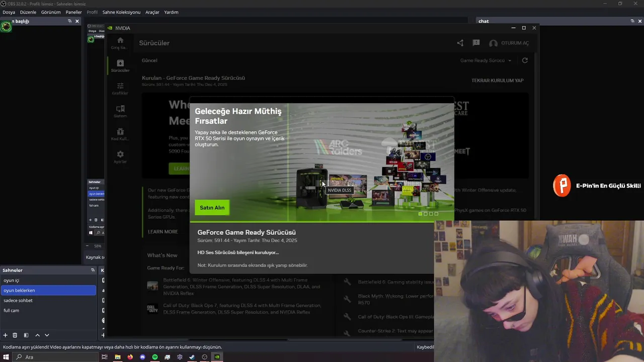Switch to OBS Studio taskbar icon
Viewport: 644px width, 362px height.
[204, 357]
